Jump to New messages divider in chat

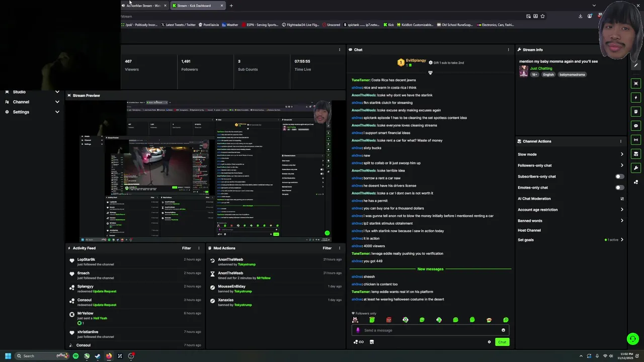tap(430, 269)
